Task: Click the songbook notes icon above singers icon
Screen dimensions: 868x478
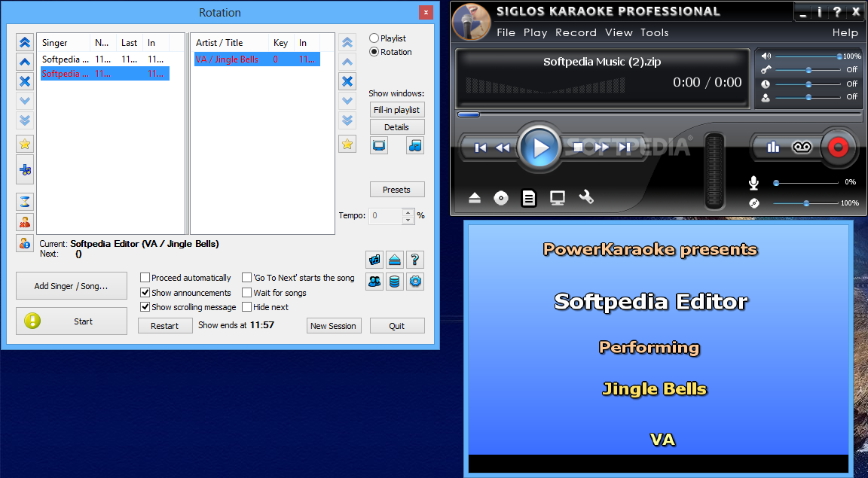Action: point(374,259)
